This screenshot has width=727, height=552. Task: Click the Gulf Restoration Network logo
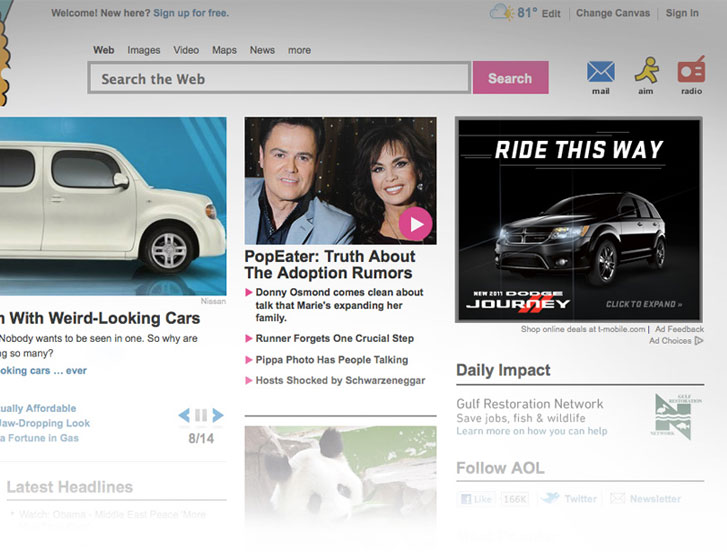pos(672,416)
